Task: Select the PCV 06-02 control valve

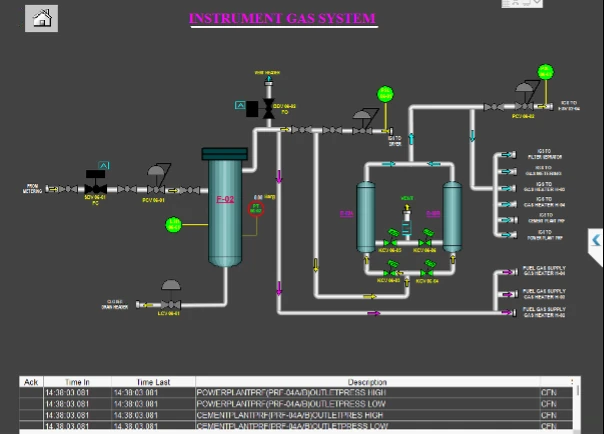Action: (525, 96)
